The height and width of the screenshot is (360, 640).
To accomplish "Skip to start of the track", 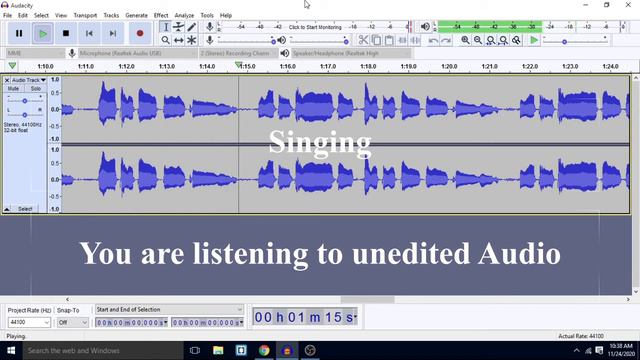I will [x=89, y=33].
